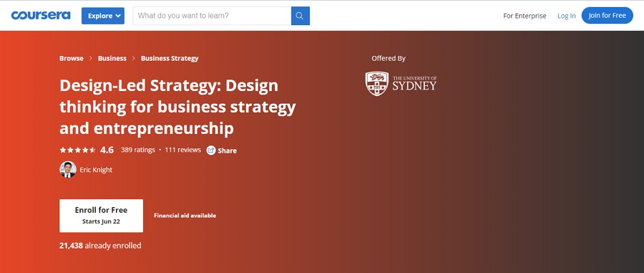Viewport: 644px width, 273px height.
Task: Click the chevron arrow after Business
Action: click(134, 58)
